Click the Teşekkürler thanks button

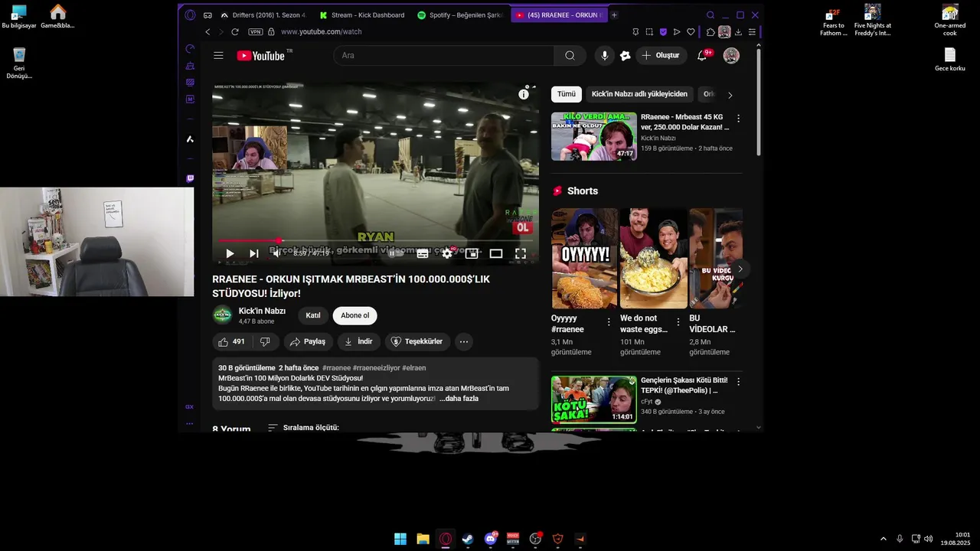point(418,341)
